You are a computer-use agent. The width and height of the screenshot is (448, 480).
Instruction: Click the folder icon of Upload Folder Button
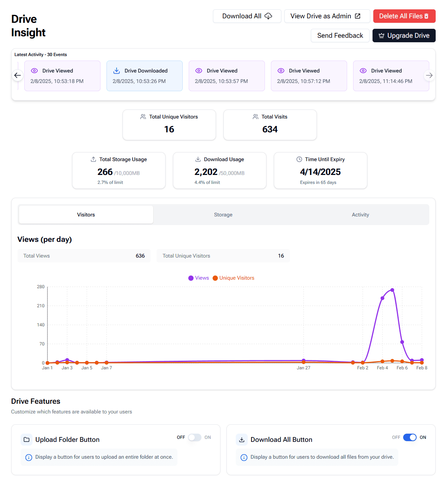click(27, 440)
